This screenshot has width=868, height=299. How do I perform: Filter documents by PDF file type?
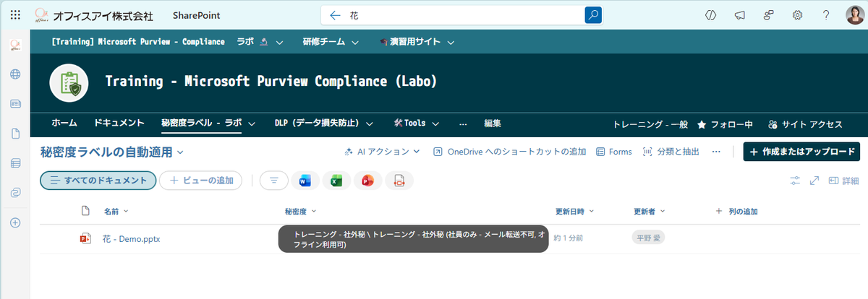399,181
